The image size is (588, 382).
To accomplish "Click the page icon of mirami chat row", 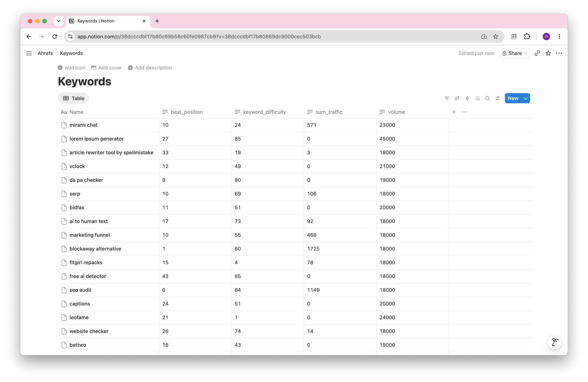I will (64, 125).
